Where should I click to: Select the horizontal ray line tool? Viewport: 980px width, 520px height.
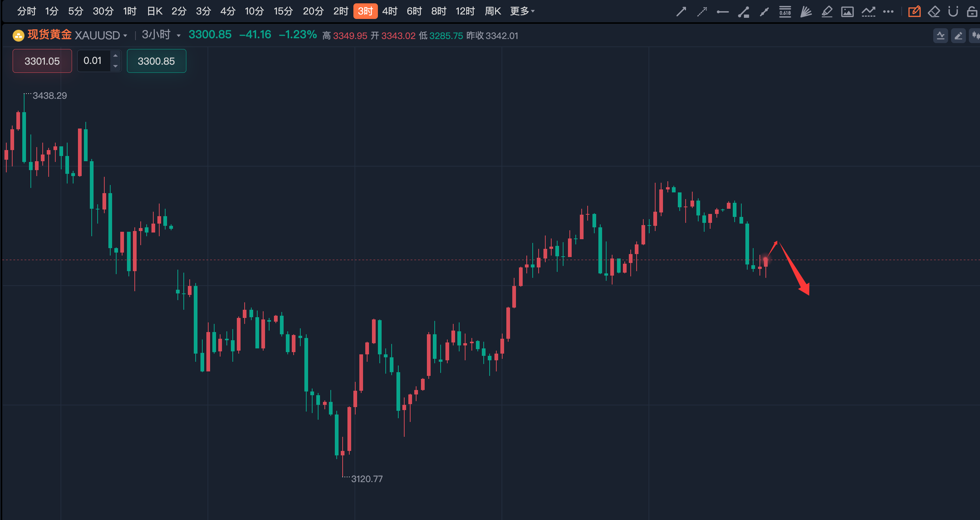pos(722,12)
